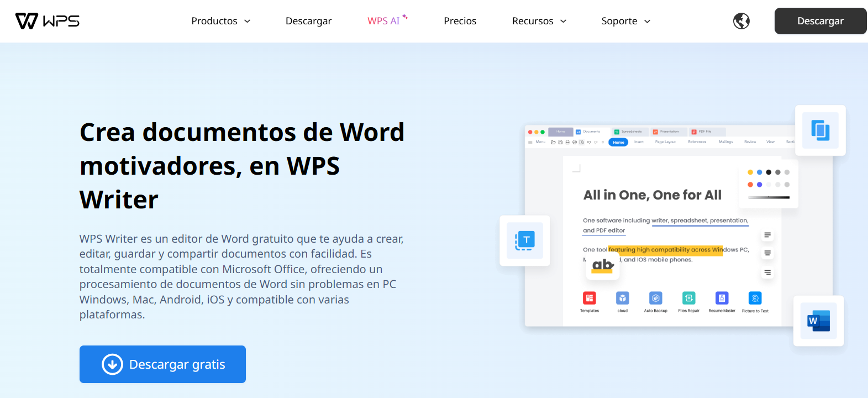868x398 pixels.
Task: Open the Page Layout ribbon tab
Action: 665,142
